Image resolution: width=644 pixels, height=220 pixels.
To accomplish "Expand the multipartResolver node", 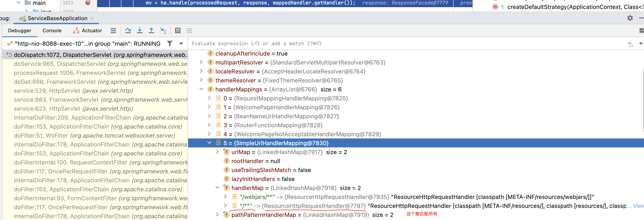I will point(201,62).
